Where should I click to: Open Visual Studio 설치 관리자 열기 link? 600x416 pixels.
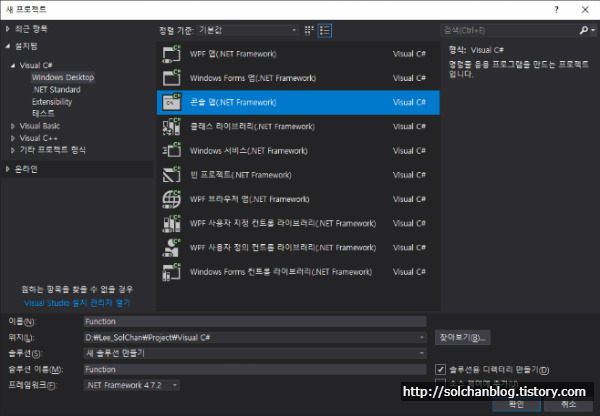click(x=77, y=303)
